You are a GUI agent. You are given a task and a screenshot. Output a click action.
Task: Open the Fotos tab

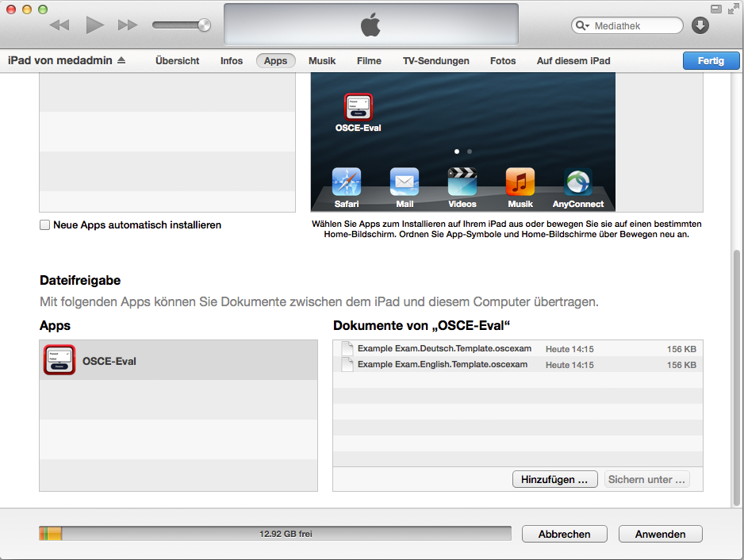coord(503,61)
